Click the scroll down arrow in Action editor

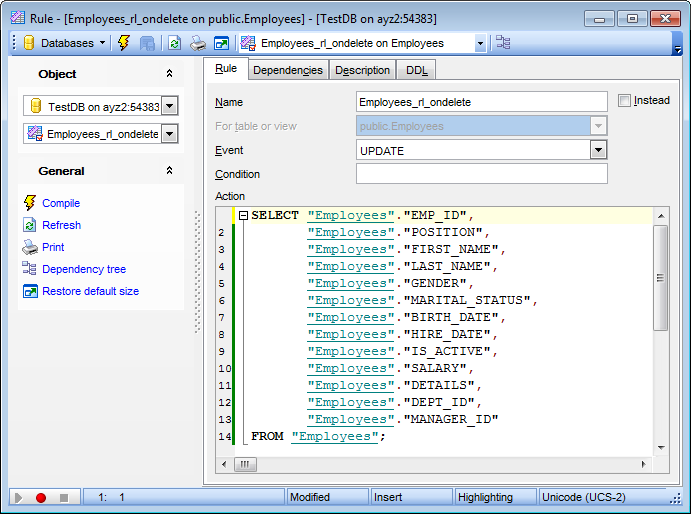point(661,448)
